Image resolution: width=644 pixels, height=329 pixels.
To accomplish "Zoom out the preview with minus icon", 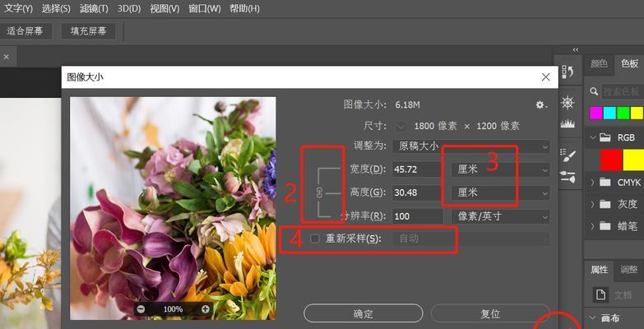I will (141, 309).
